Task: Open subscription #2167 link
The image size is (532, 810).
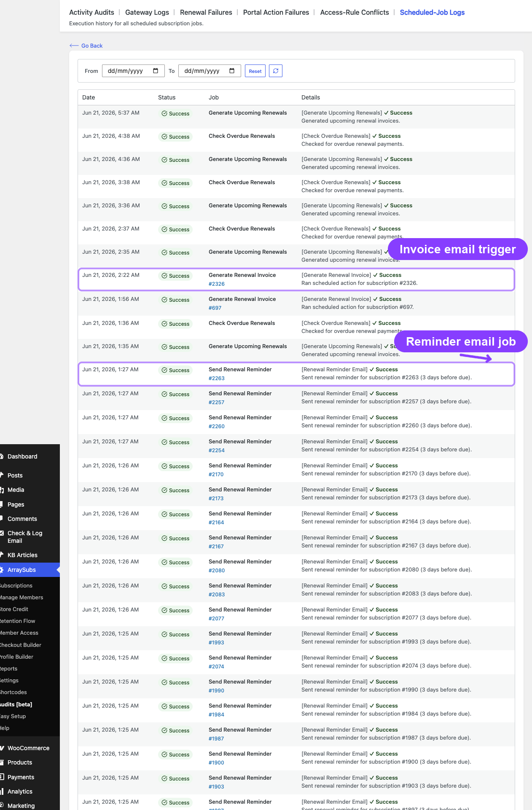Action: pyautogui.click(x=216, y=546)
